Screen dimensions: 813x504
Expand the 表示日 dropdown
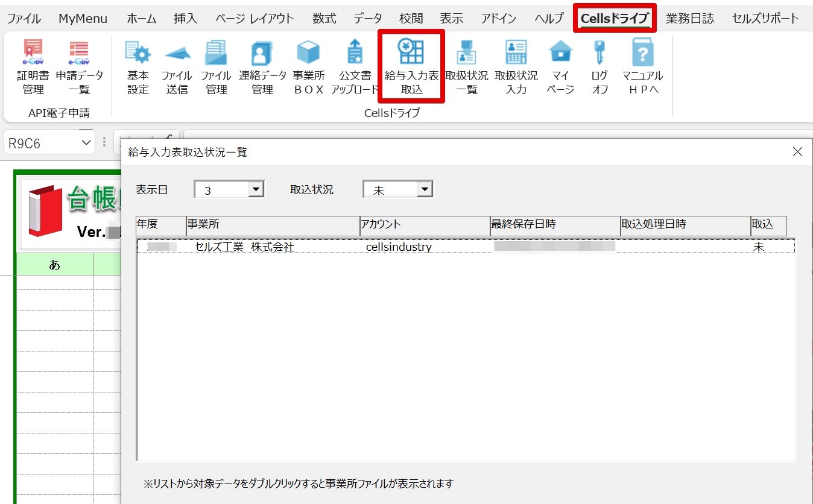[257, 189]
